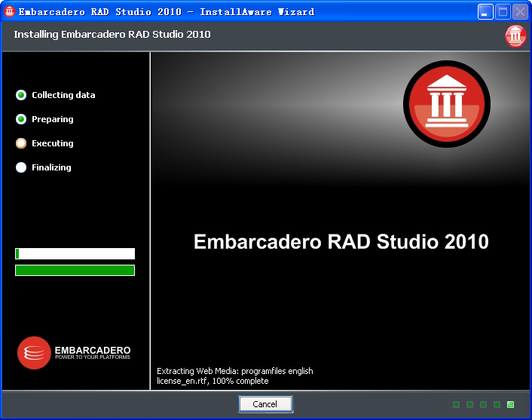Click the large red temple logo
Image resolution: width=532 pixels, height=420 pixels.
point(447,104)
